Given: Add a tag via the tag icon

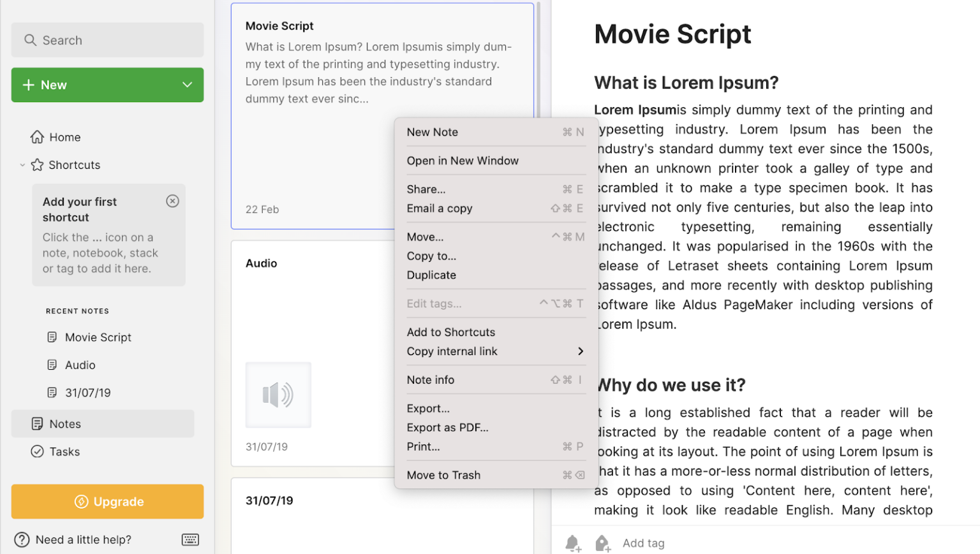Looking at the screenshot, I should tap(602, 543).
